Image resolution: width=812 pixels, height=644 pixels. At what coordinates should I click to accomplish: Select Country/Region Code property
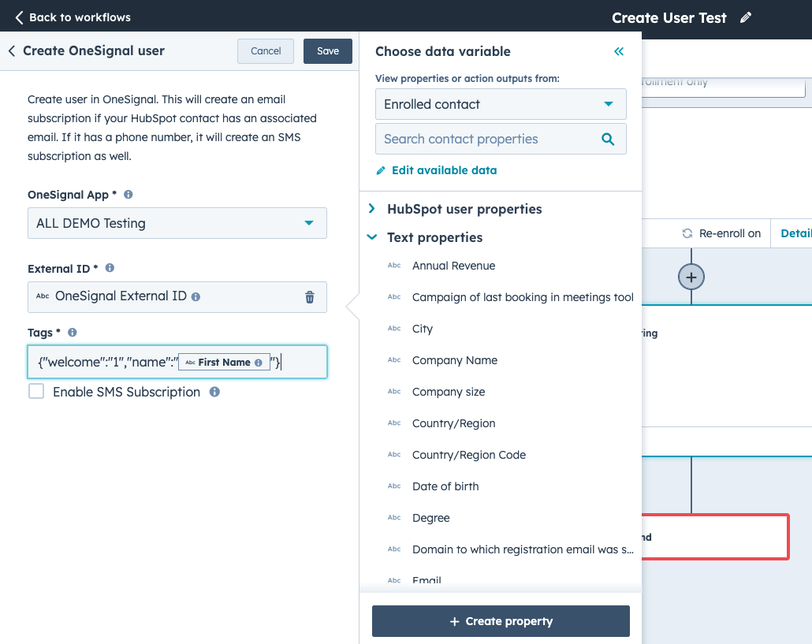tap(468, 455)
